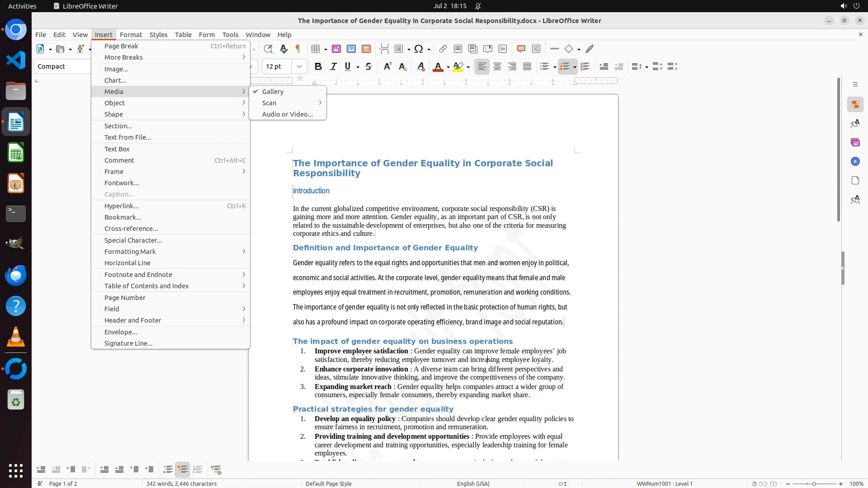The image size is (868, 488).
Task: Open the Format menu
Action: 131,35
